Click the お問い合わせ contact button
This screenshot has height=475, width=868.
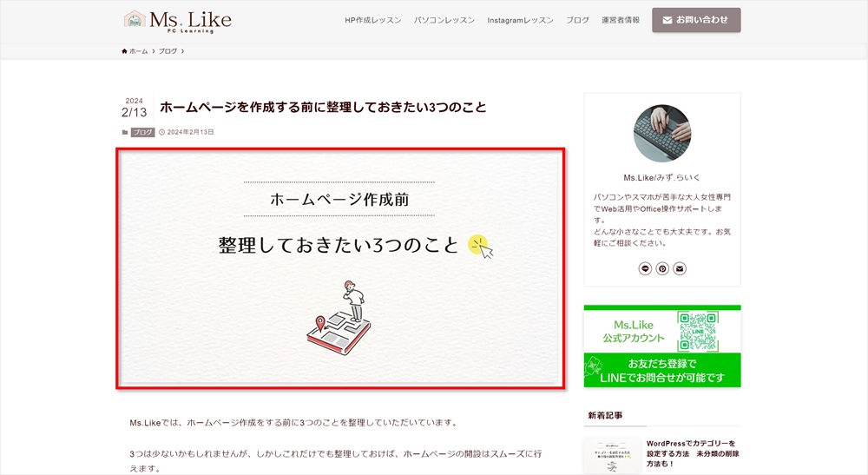696,20
